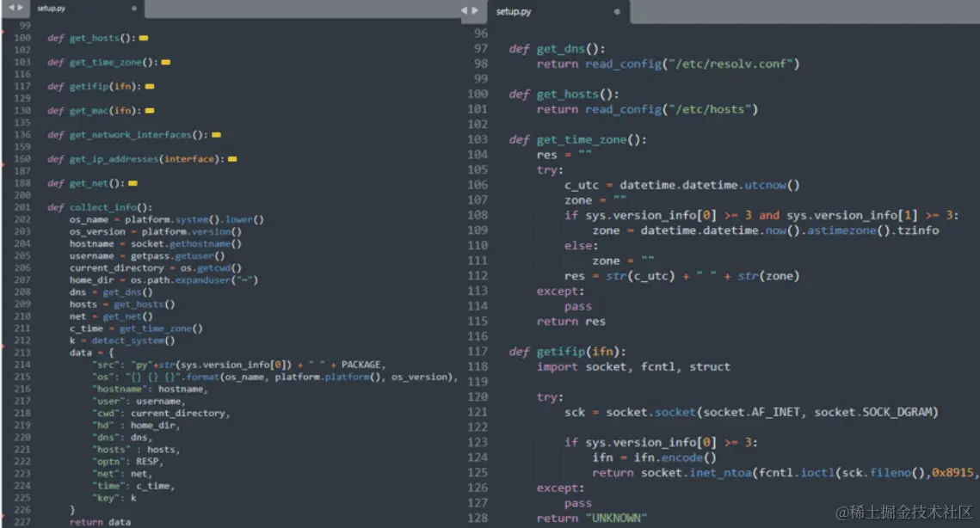Click the c_utc utcnow() line
The image size is (980, 528).
click(x=682, y=185)
